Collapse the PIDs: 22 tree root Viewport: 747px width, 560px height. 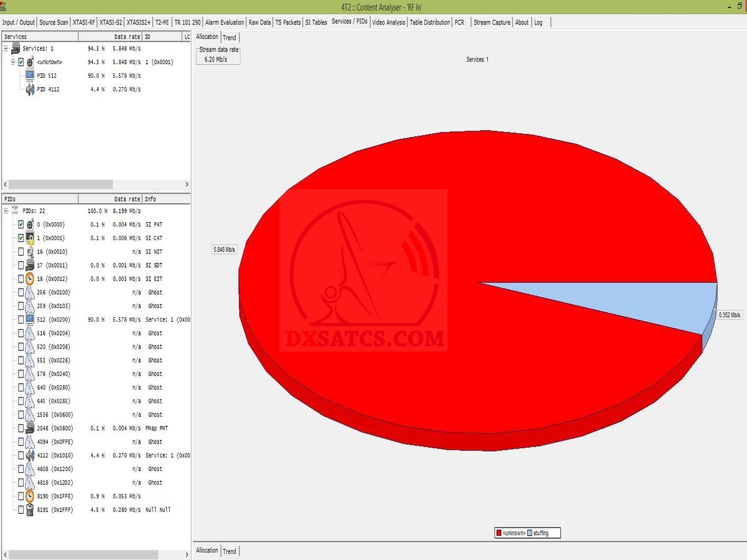click(6, 211)
